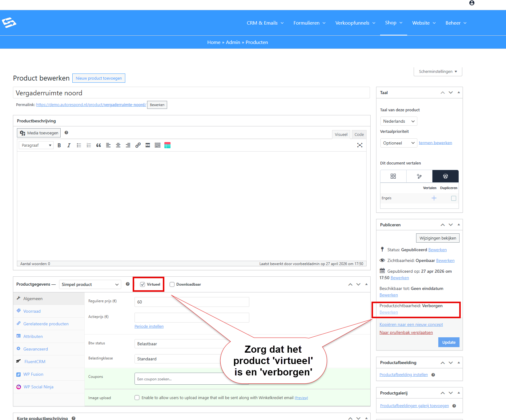Uncheck the Virtueel checkbox
This screenshot has height=420, width=506.
pos(143,284)
